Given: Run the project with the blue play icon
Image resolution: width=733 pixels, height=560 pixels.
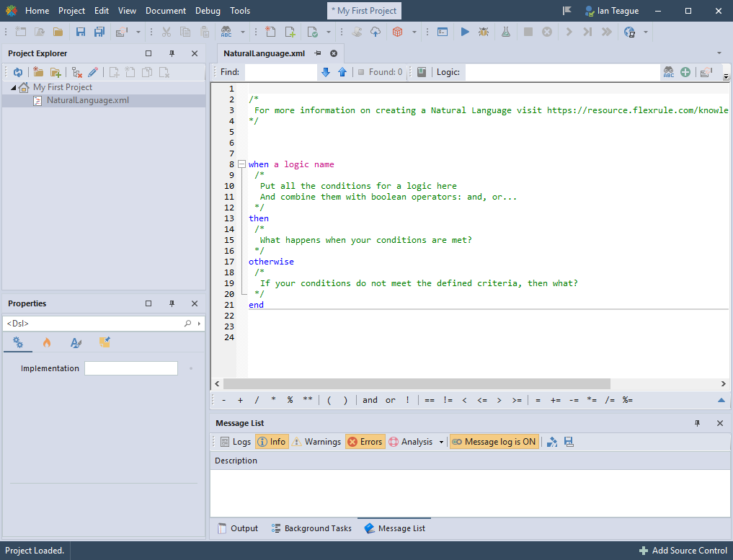Looking at the screenshot, I should tap(465, 32).
